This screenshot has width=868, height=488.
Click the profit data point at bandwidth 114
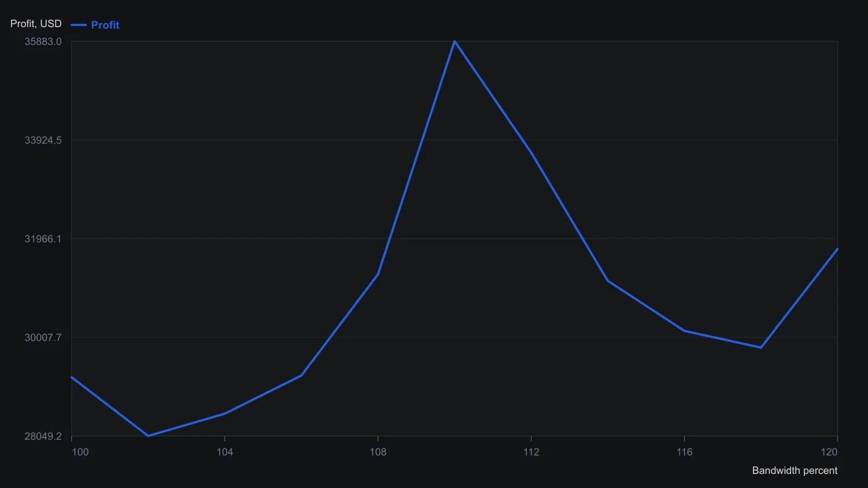click(x=608, y=280)
